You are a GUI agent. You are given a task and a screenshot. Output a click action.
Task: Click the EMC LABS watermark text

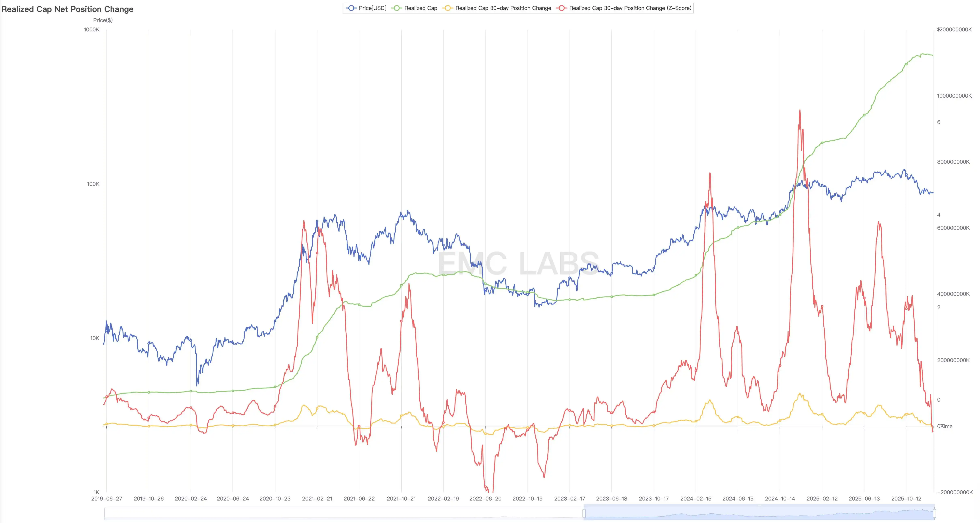click(518, 263)
